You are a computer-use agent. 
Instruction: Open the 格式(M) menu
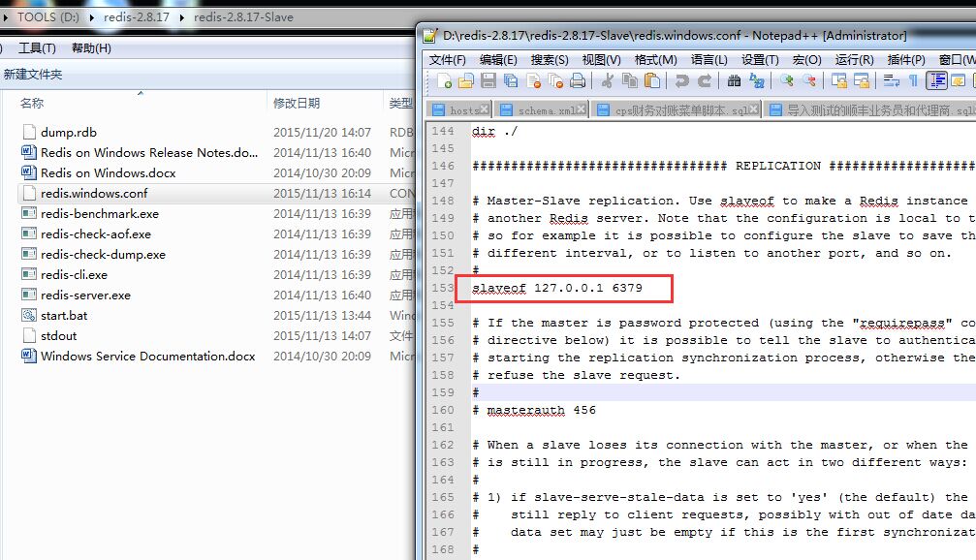[655, 60]
